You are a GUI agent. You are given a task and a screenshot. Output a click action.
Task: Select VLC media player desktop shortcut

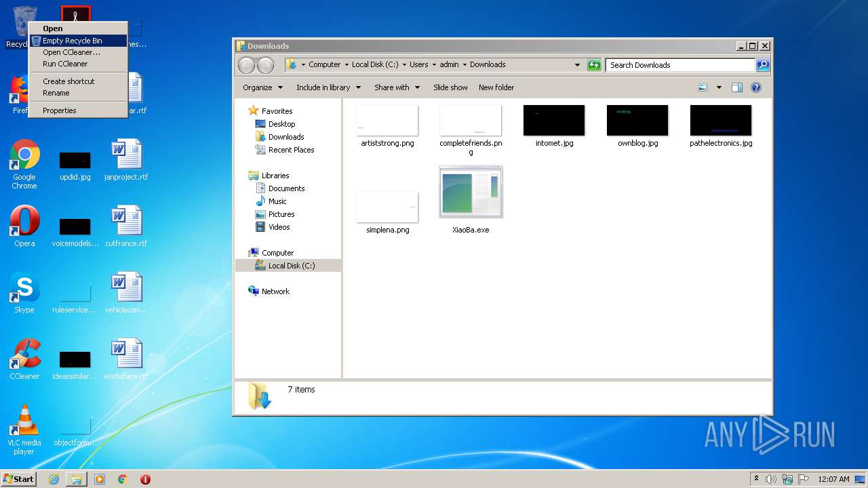[24, 430]
